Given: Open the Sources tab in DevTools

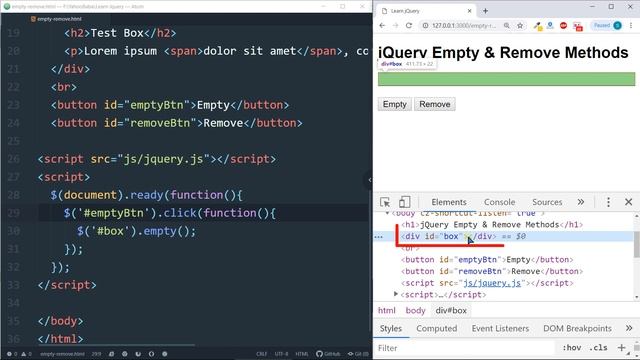Looking at the screenshot, I should (x=547, y=202).
